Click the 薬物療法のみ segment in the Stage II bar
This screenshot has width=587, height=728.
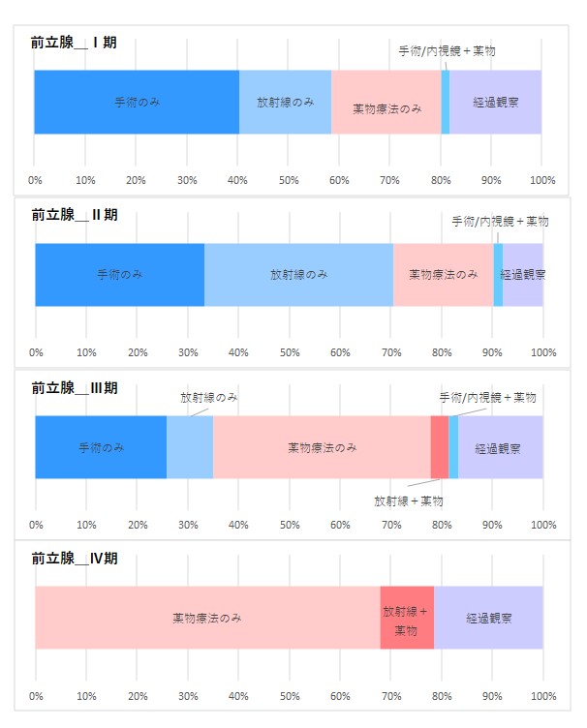coord(444,275)
